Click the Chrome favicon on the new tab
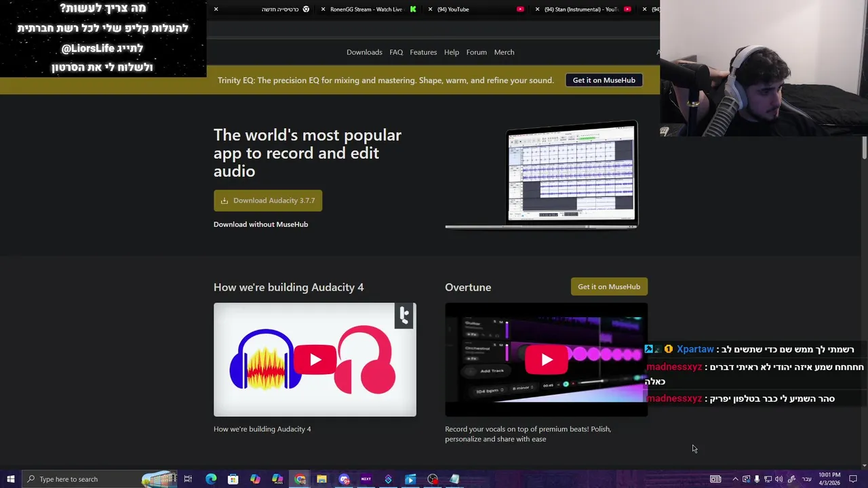The image size is (868, 488). coord(306,9)
